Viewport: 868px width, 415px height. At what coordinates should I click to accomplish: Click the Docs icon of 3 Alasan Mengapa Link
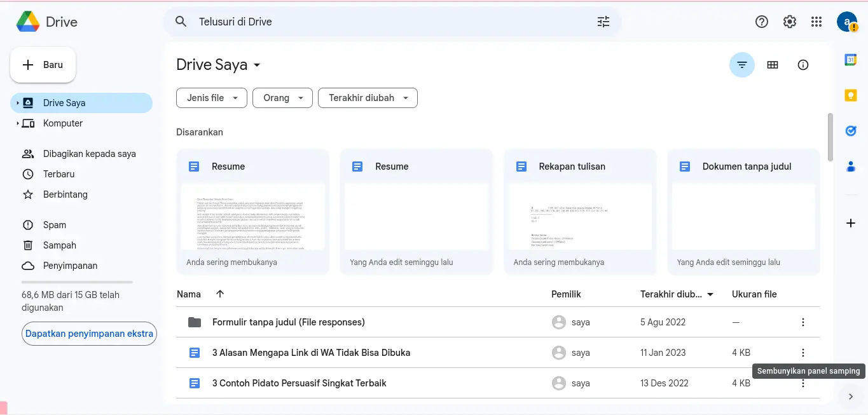[x=195, y=353]
